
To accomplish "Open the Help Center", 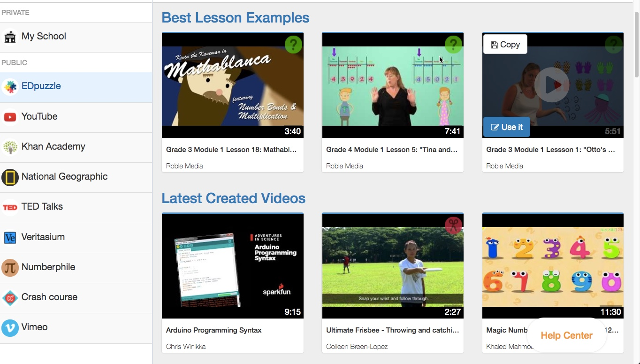I will point(566,335).
